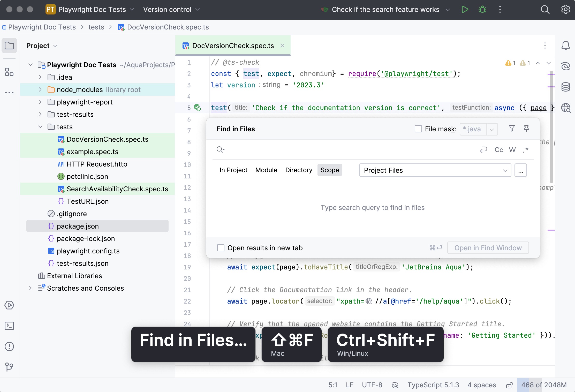Toggle Match Case (Cc) search option
The image size is (575, 392).
pos(499,150)
